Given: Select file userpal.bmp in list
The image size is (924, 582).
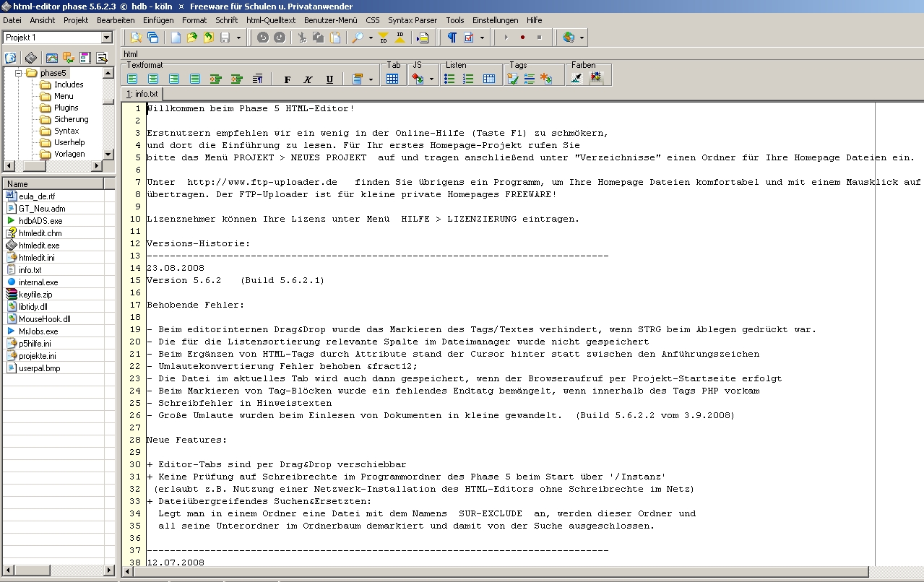Looking at the screenshot, I should tap(40, 368).
